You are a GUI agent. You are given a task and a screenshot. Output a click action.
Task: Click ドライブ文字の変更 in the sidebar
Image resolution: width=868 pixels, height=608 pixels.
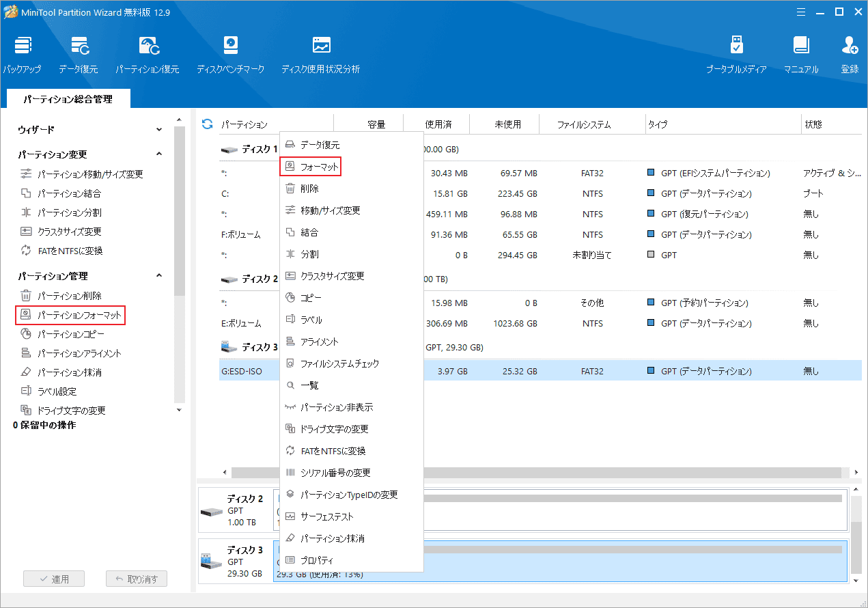pos(62,411)
